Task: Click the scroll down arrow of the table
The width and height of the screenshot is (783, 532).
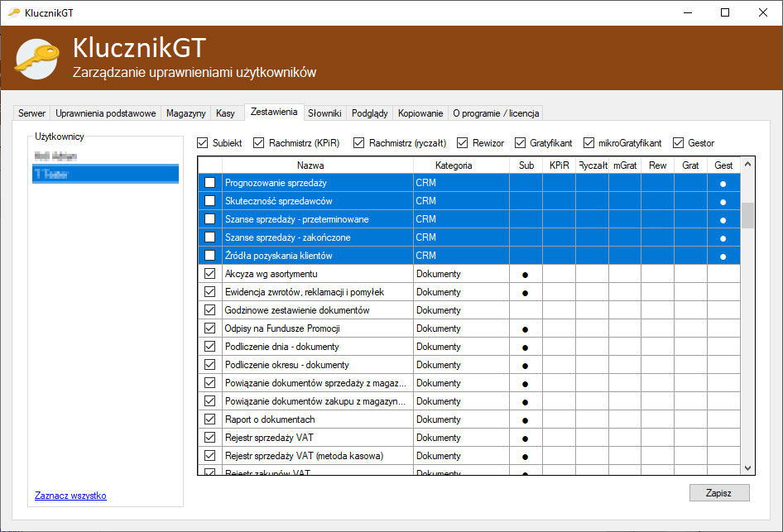Action: (x=747, y=468)
